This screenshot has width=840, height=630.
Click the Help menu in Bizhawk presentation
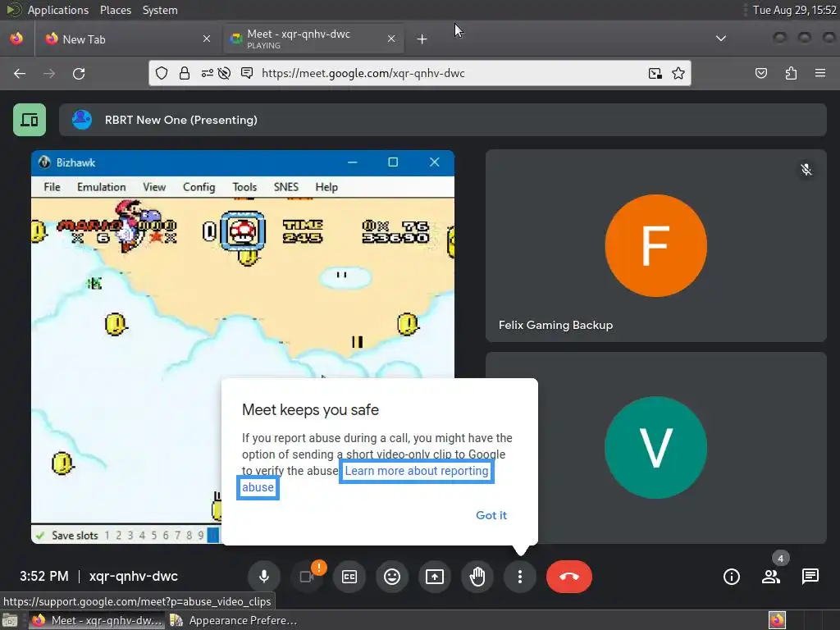point(326,187)
